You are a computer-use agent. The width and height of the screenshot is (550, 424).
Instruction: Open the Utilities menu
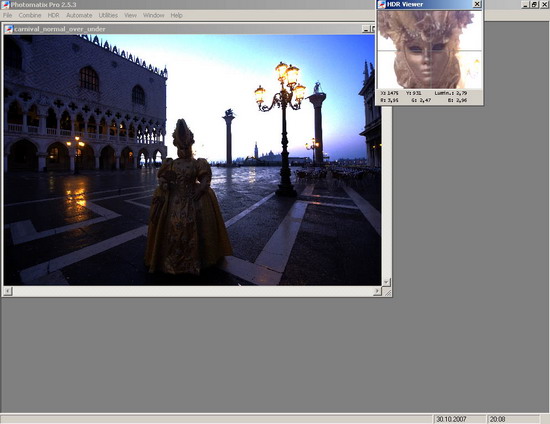tap(108, 15)
